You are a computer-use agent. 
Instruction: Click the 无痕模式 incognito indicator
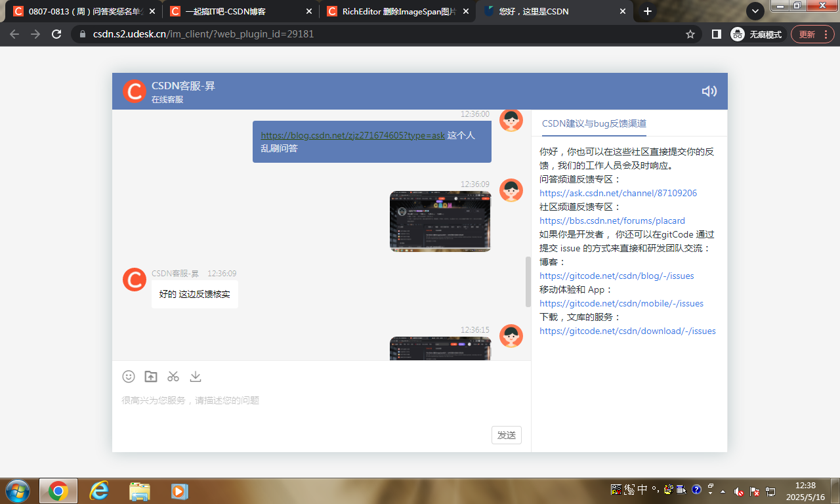[x=757, y=34]
